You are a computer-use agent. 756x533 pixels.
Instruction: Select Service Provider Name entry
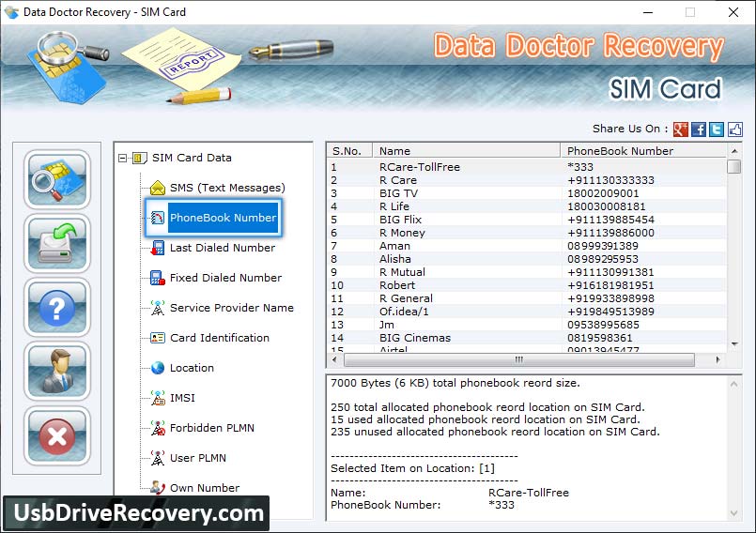tap(231, 308)
